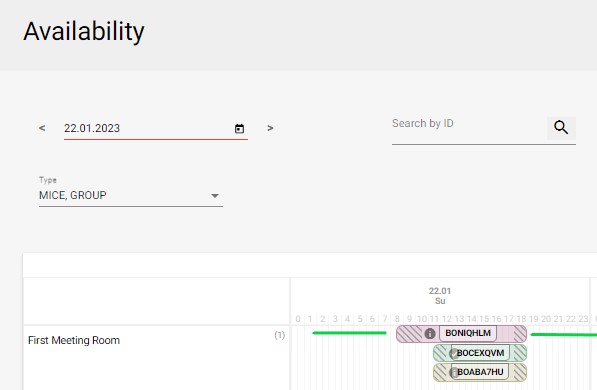597x390 pixels.
Task: Click the green availability line after BONIQHLM
Action: pos(563,334)
